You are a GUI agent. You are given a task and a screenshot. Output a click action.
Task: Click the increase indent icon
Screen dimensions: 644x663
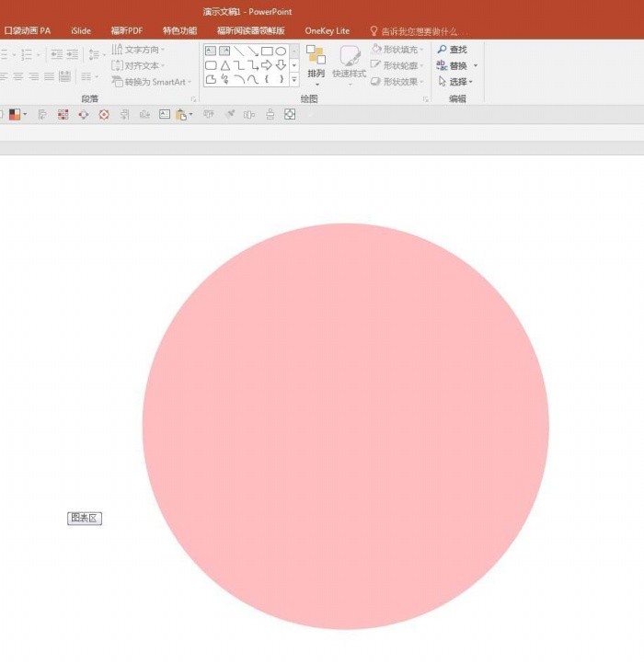click(x=73, y=54)
